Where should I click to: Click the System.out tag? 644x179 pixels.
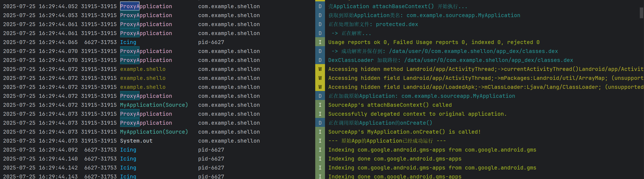136,141
